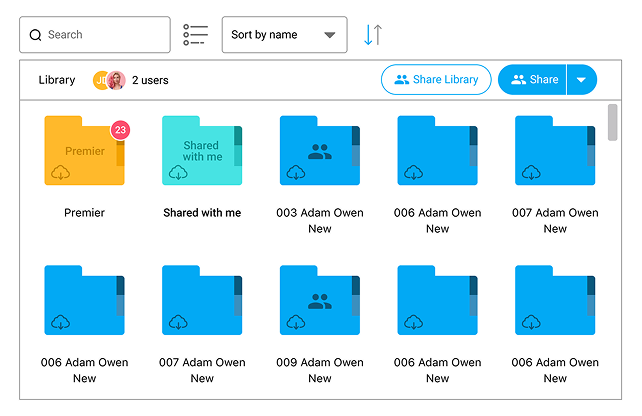The height and width of the screenshot is (416, 642).
Task: Click the vertical scrollbar thumb
Action: [x=613, y=122]
